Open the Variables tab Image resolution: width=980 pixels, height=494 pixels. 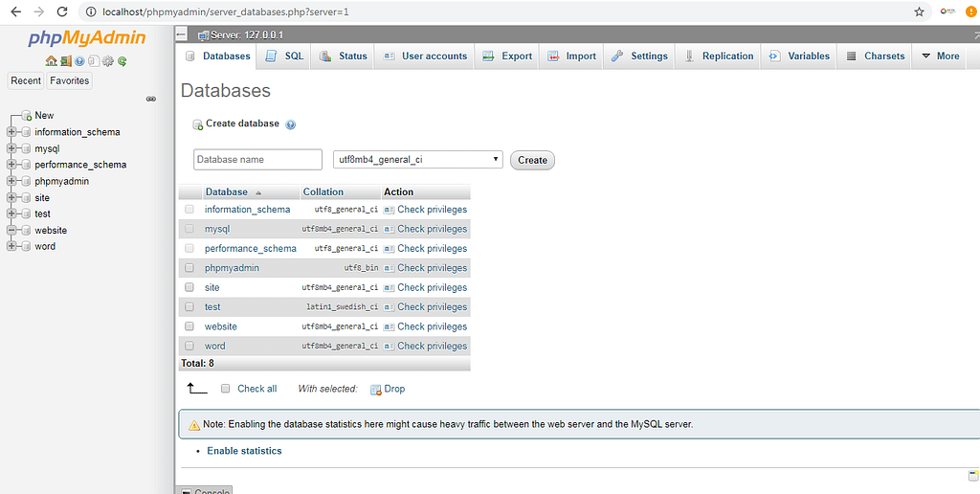point(799,56)
